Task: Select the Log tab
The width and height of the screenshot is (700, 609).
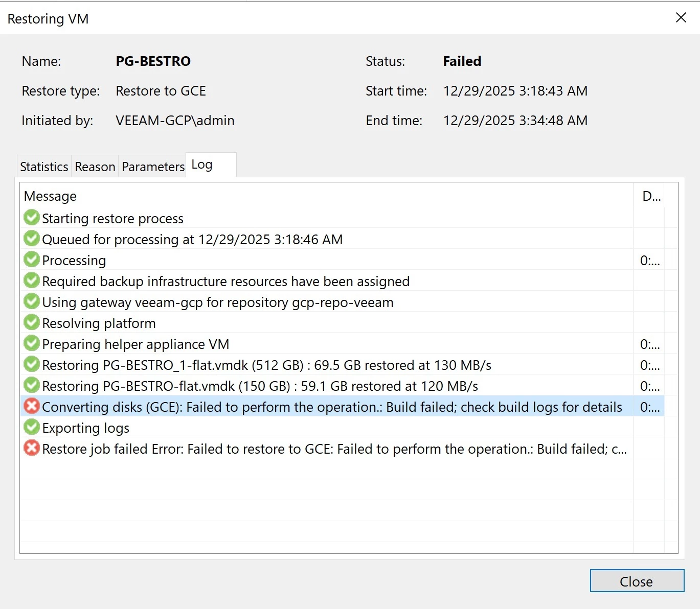Action: (x=202, y=165)
